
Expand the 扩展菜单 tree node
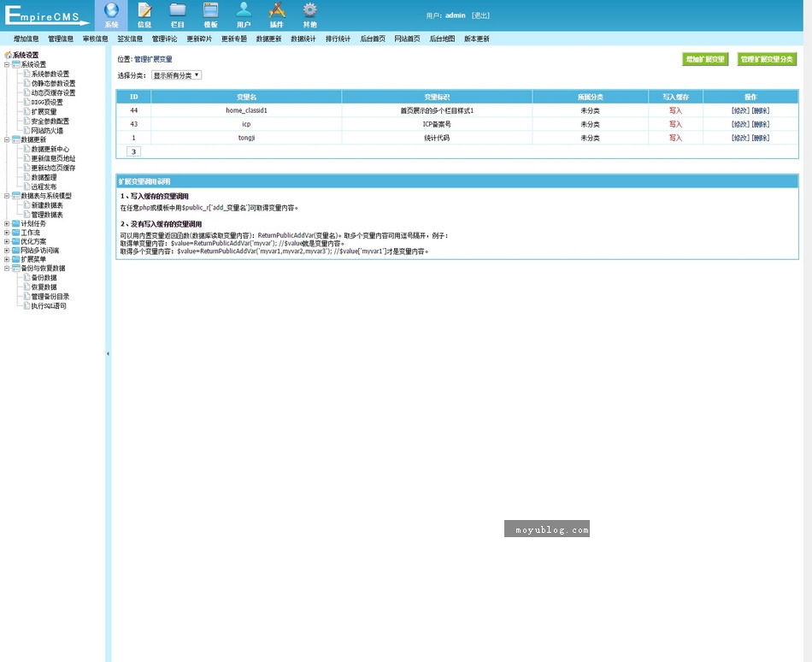point(7,258)
